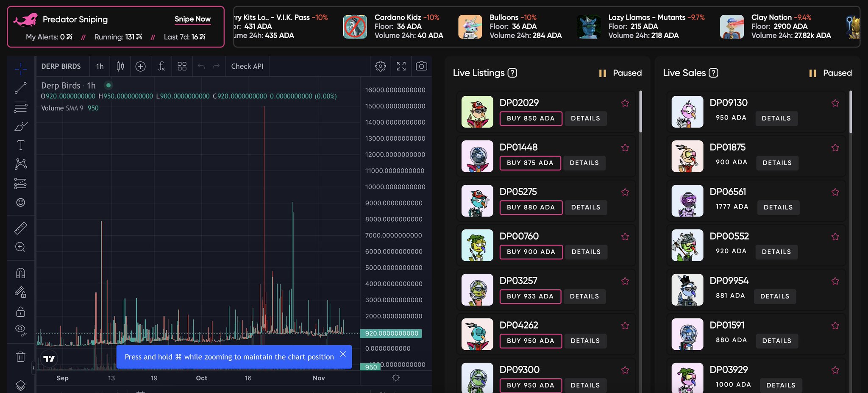Buy DP03257 for 933 ADA
This screenshot has width=868, height=393.
(530, 296)
